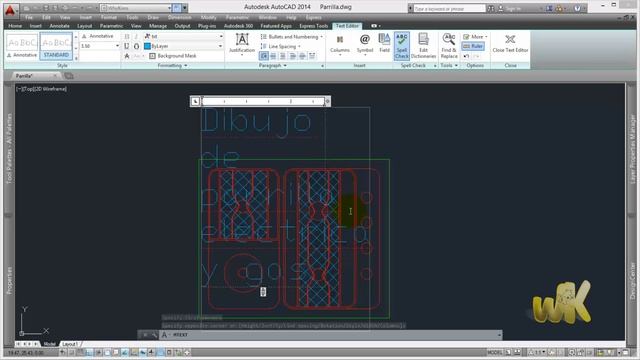640x360 pixels.
Task: Open the Text Editor ribbon tab
Action: [347, 26]
